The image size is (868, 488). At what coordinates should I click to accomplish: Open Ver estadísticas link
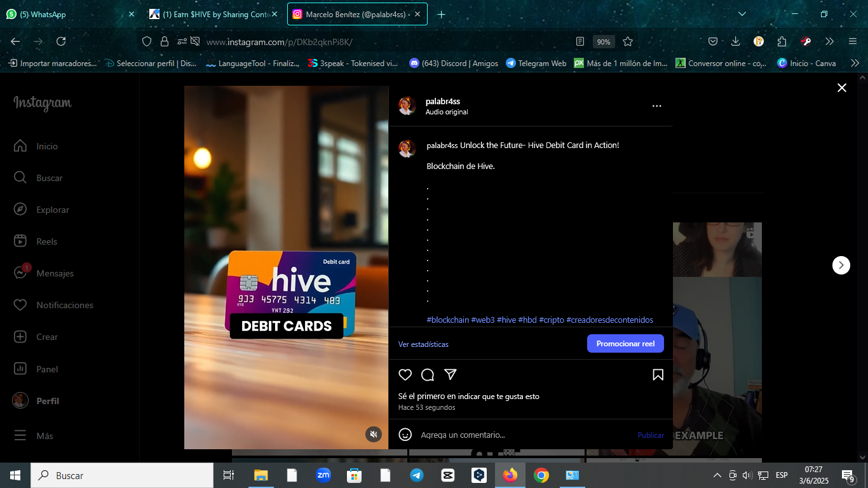(x=423, y=344)
